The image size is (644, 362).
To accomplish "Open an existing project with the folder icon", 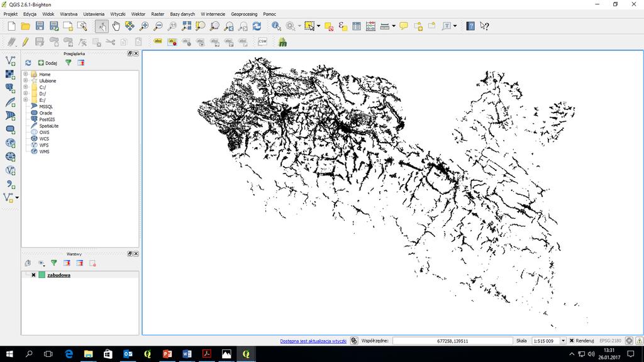I will pyautogui.click(x=25, y=26).
